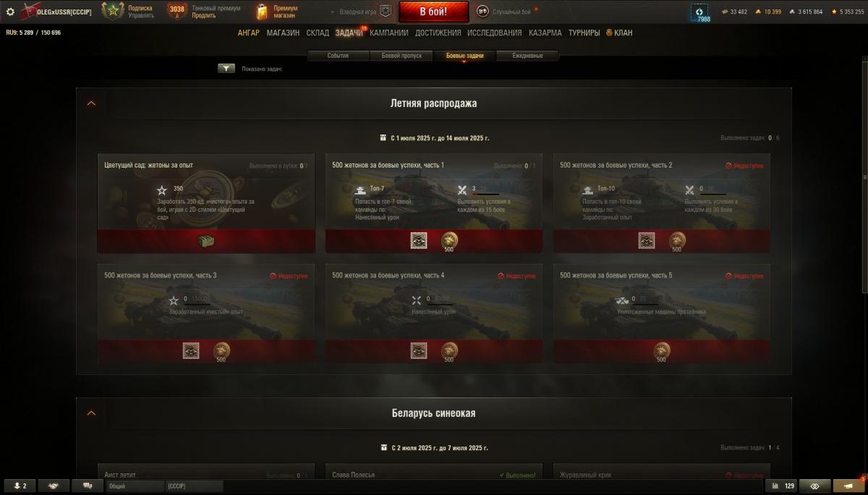Image resolution: width=868 pixels, height=495 pixels.
Task: Open the Цветущий сад task card
Action: 206,203
